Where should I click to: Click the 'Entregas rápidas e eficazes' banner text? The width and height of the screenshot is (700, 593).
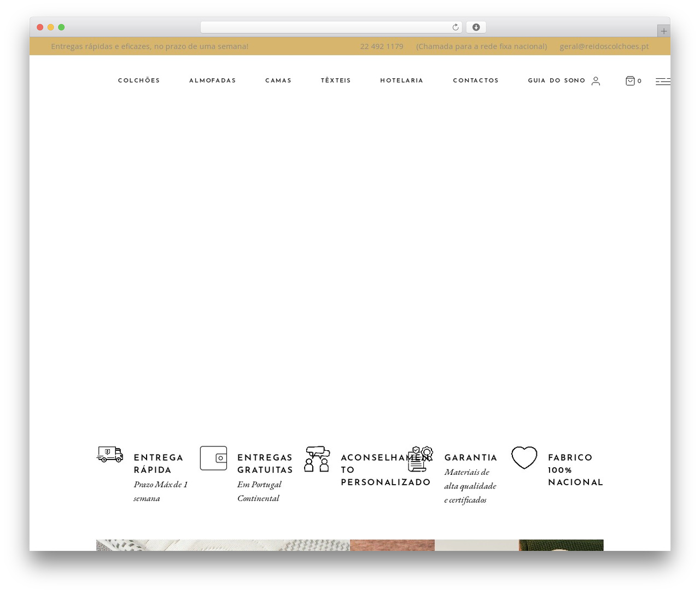coord(150,46)
